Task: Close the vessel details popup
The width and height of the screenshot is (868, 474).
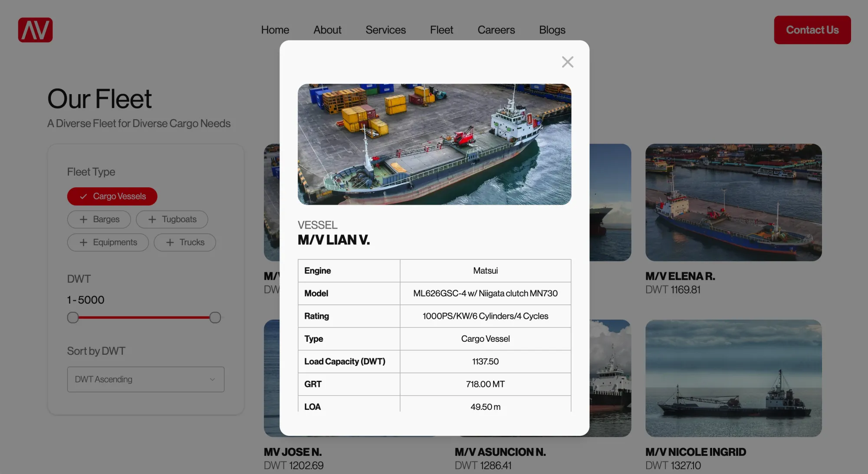Action: (x=567, y=62)
